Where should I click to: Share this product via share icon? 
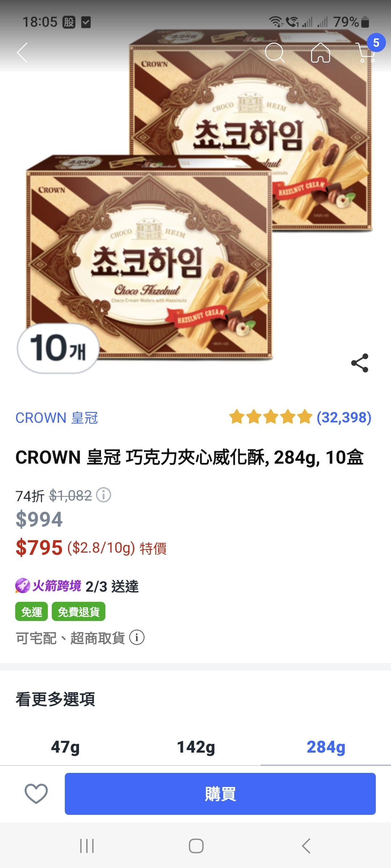click(360, 363)
